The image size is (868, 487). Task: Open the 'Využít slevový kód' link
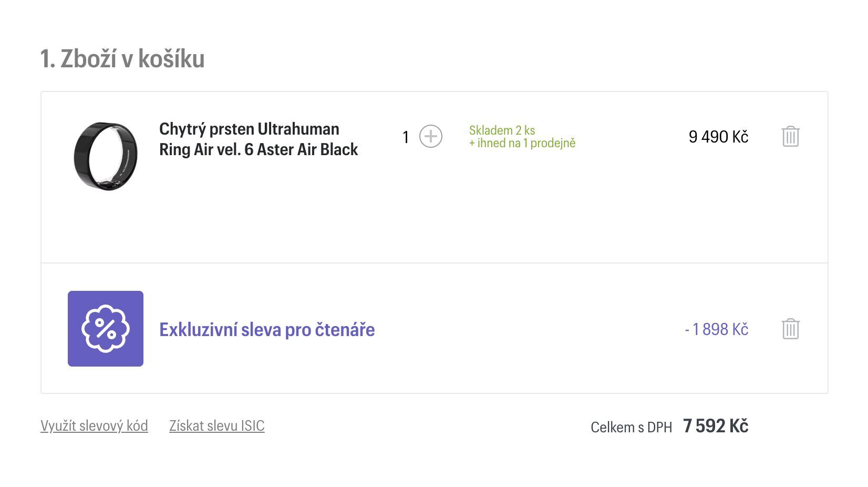click(x=94, y=425)
